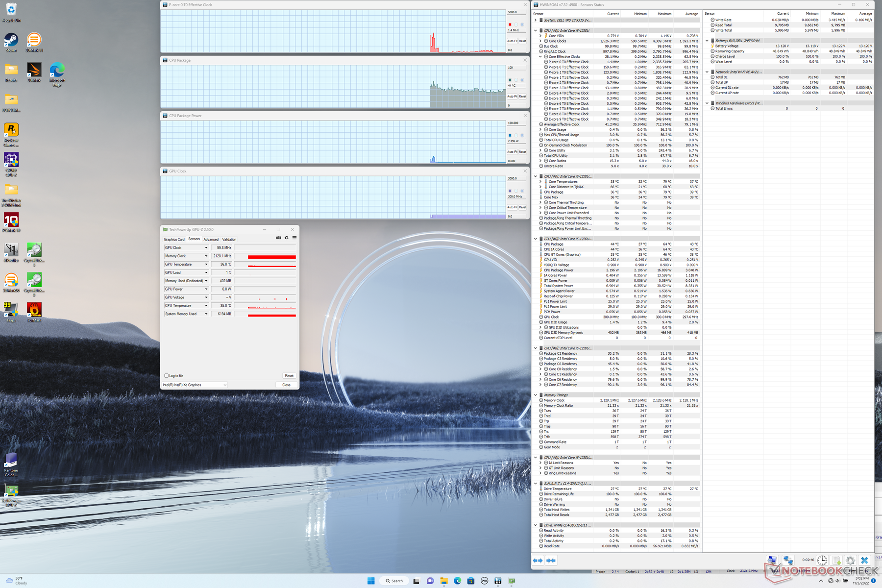882x588 pixels.
Task: Select the Total DL row in HWiNFO
Action: point(791,77)
